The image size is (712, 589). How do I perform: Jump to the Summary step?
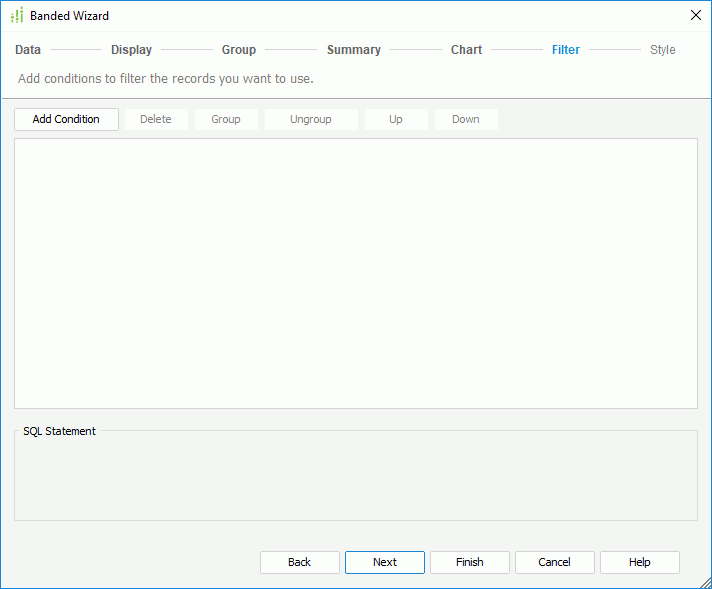point(354,49)
